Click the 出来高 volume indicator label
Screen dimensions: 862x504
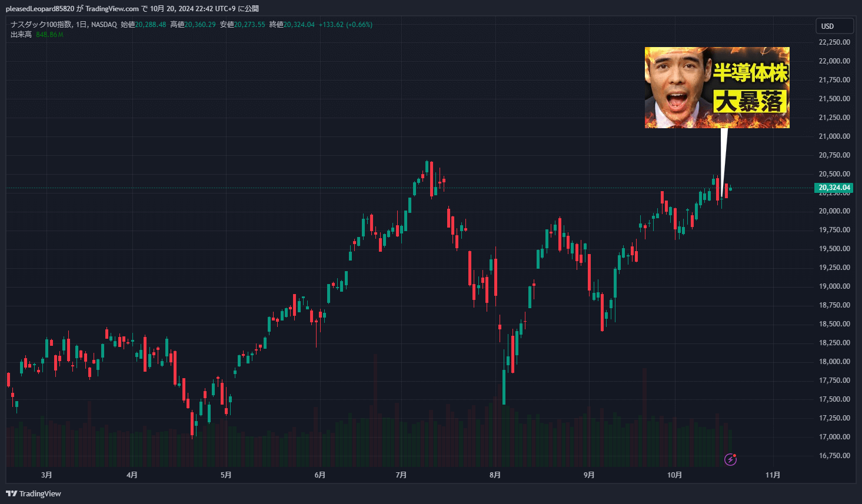(x=21, y=35)
